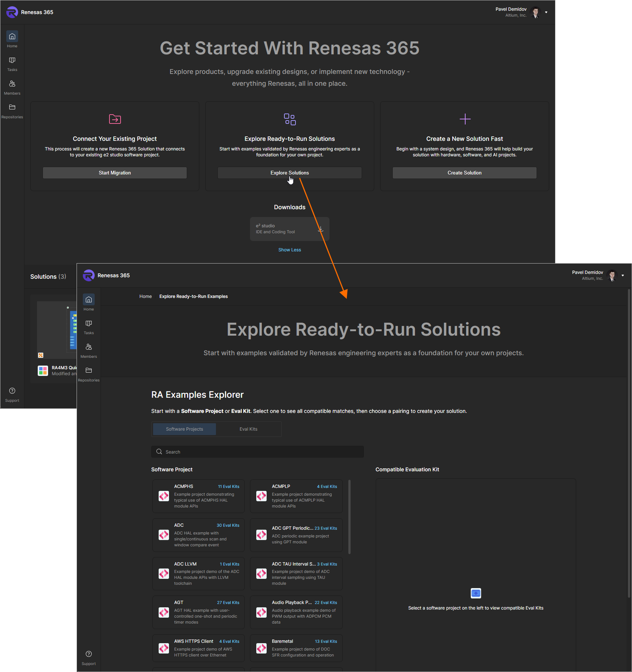632x672 pixels.
Task: Open the user menu arrow in the front window
Action: pos(623,275)
